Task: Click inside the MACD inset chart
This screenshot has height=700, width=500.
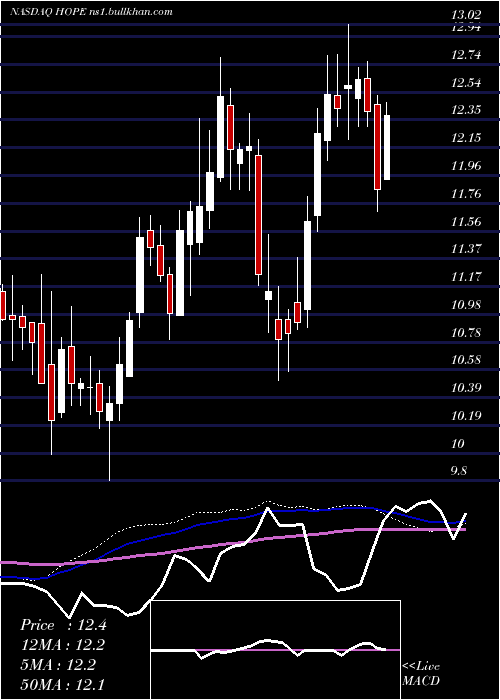Action: (x=275, y=650)
